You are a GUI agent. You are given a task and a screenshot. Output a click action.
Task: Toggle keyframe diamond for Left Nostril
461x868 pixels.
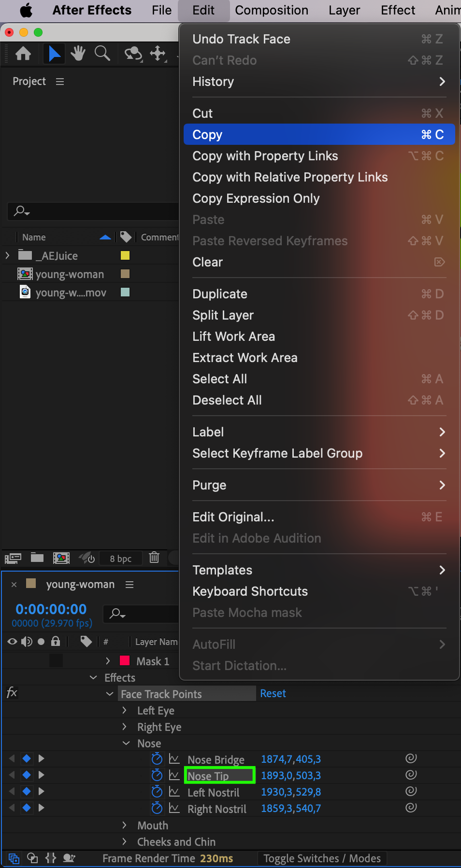coord(27,791)
